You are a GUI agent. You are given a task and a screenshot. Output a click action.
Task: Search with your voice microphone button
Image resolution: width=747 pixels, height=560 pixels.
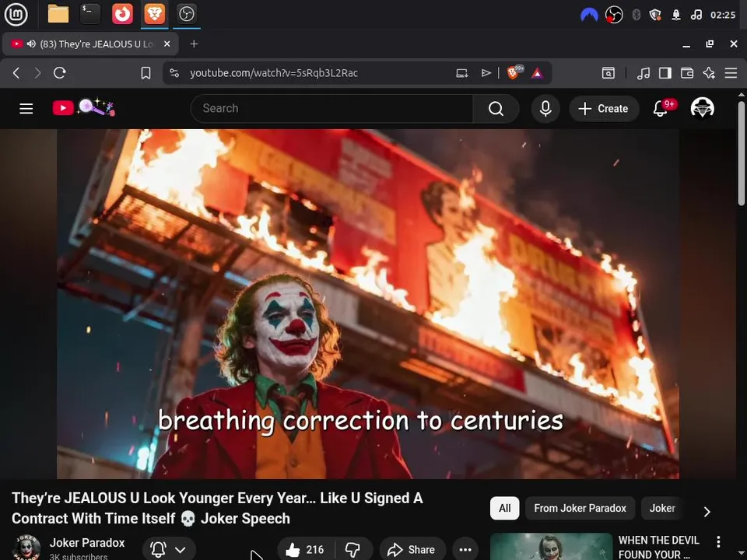pos(545,109)
